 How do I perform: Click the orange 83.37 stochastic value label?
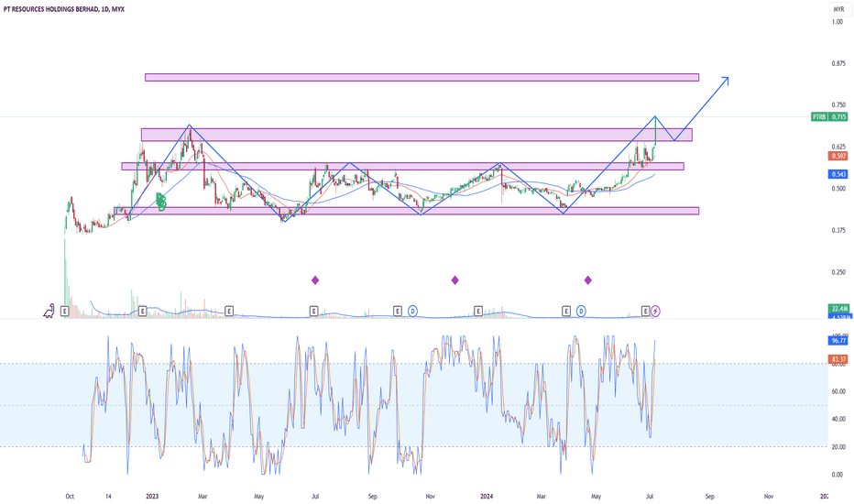838,359
